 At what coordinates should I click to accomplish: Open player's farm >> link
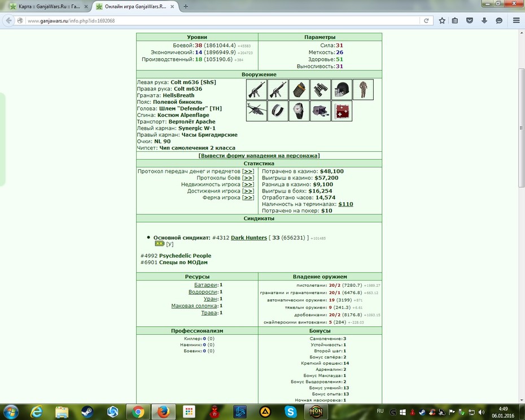[x=248, y=198]
